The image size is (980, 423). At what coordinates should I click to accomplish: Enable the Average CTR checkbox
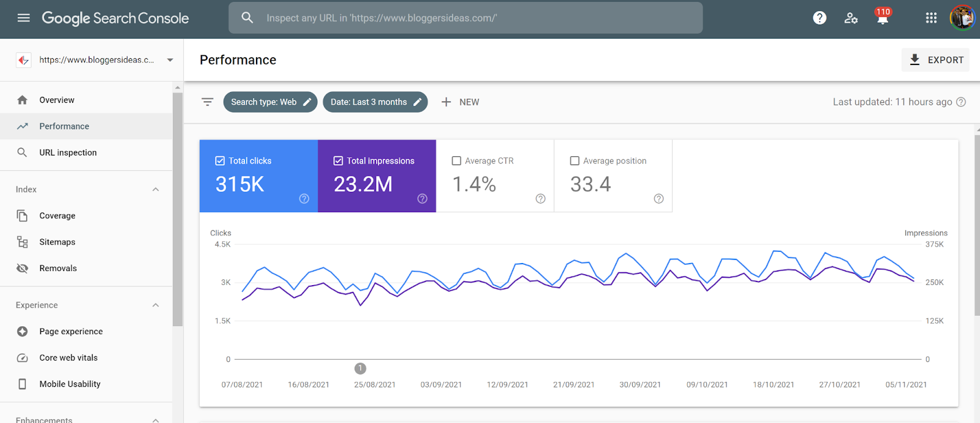[x=456, y=161]
